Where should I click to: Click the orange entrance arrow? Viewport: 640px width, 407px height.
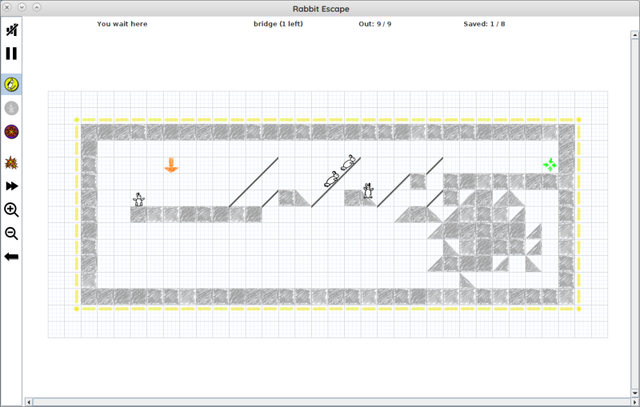(x=171, y=165)
